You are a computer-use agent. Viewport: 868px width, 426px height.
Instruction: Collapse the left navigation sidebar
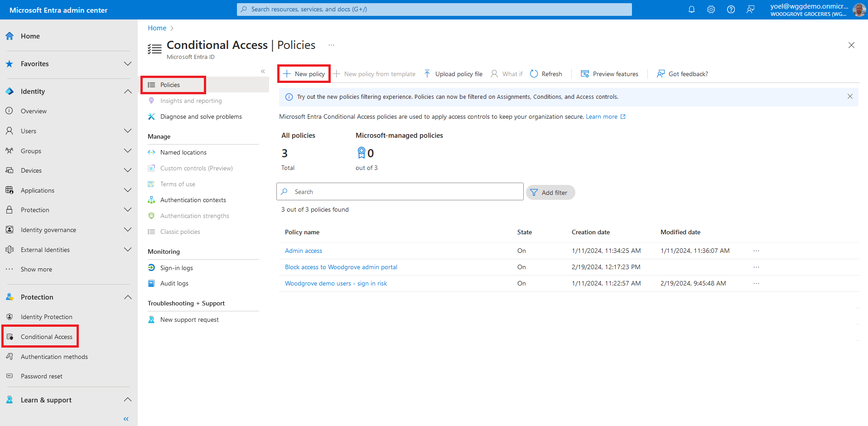click(x=126, y=419)
